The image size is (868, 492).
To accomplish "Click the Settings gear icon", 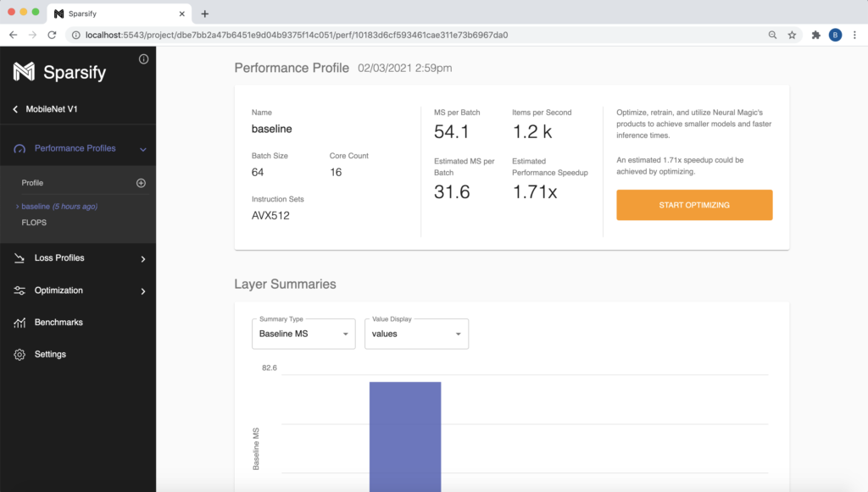I will coord(19,354).
